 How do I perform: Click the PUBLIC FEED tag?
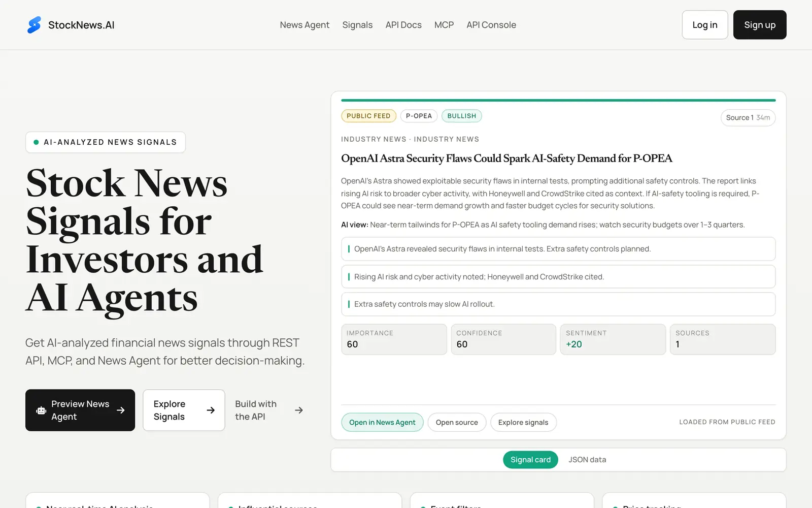coord(368,116)
